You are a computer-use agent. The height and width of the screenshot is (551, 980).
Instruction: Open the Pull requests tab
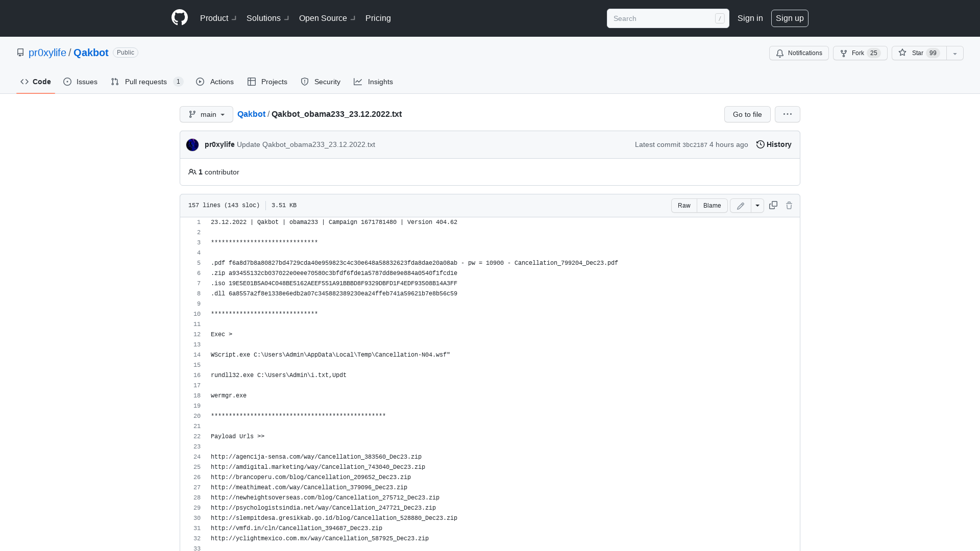pyautogui.click(x=147, y=82)
